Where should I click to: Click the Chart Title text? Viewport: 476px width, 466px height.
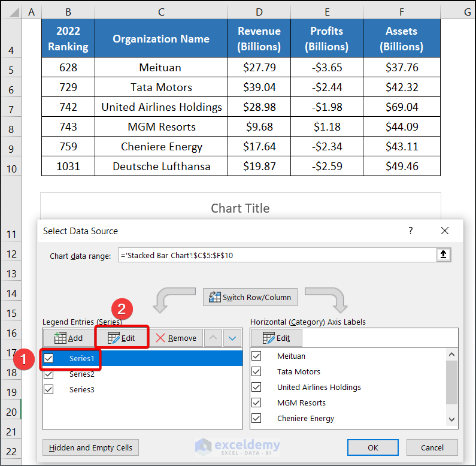coord(240,208)
